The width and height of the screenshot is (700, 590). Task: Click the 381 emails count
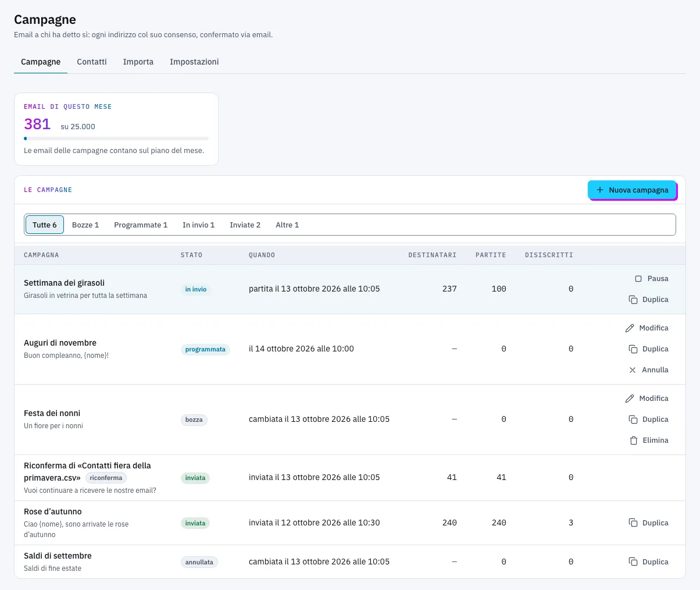tap(37, 124)
